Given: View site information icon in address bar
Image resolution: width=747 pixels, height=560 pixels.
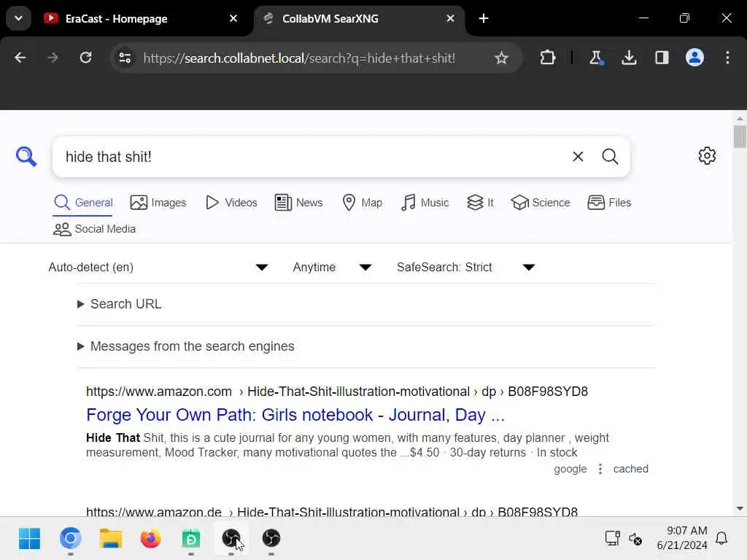Looking at the screenshot, I should (125, 58).
